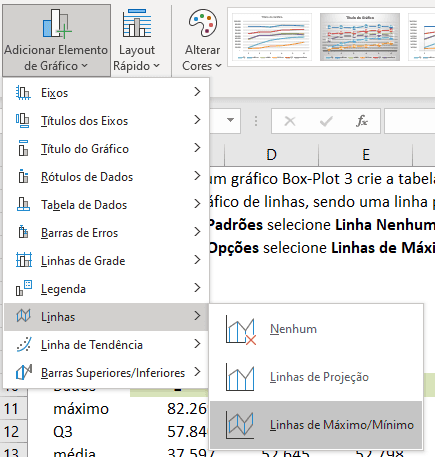The width and height of the screenshot is (435, 457).
Task: Click the insert function fx icon
Action: click(362, 121)
